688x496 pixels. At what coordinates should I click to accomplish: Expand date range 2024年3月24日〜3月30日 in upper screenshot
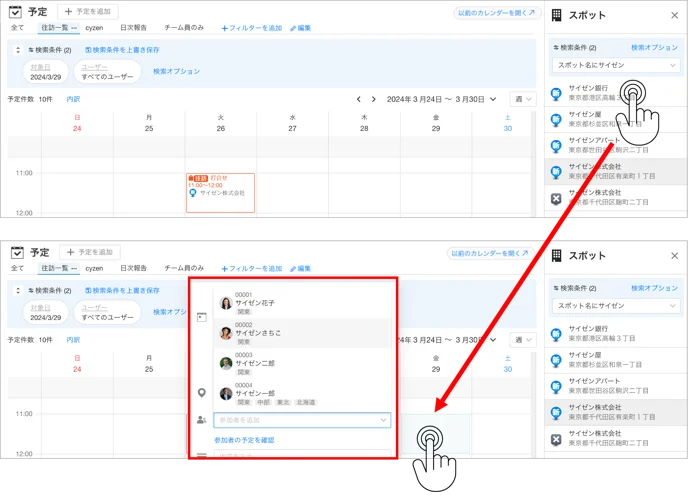tap(493, 99)
